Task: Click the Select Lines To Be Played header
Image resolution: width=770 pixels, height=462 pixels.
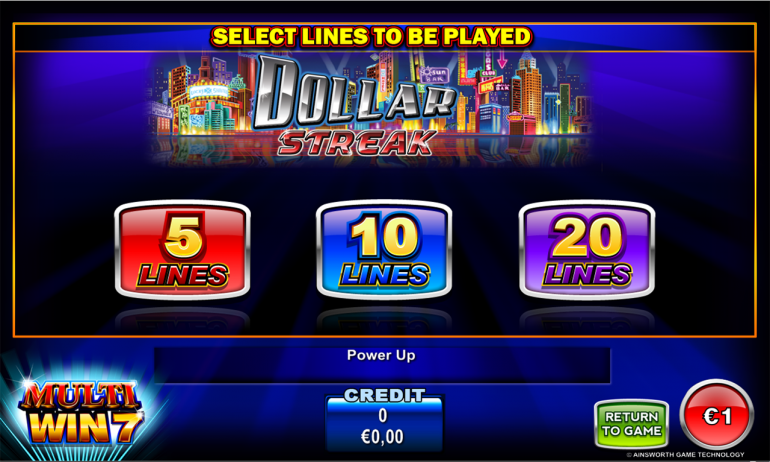Action: click(371, 37)
